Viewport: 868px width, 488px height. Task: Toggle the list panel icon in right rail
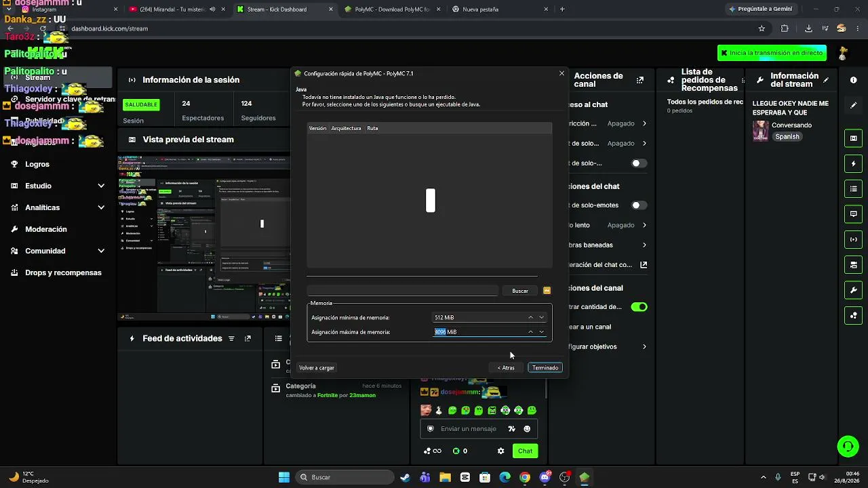[x=854, y=188]
